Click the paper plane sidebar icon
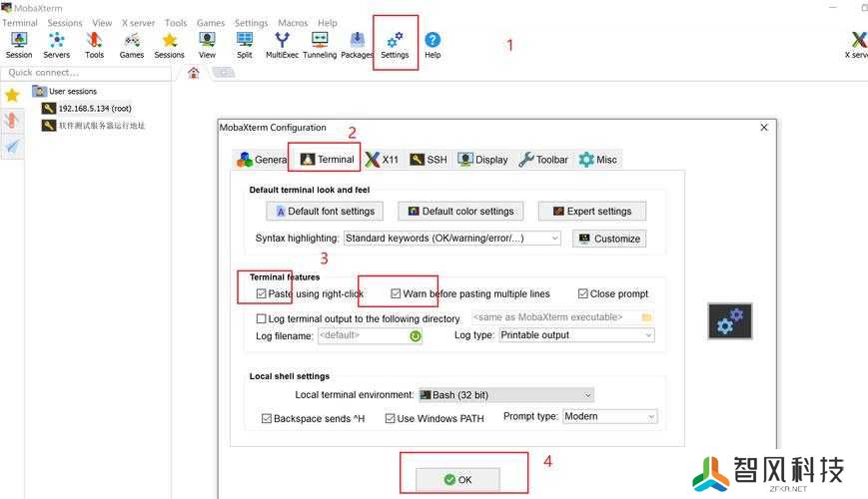The image size is (868, 499). (12, 146)
